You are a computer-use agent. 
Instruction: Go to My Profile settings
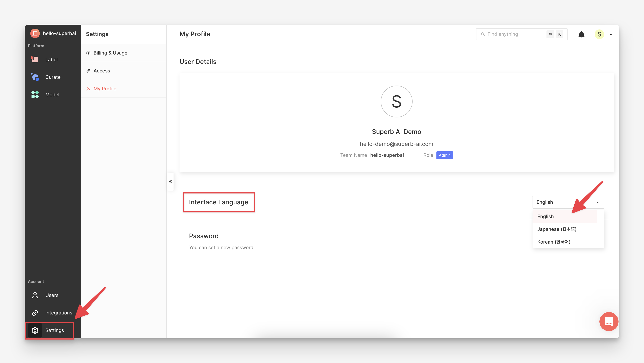[x=124, y=89]
